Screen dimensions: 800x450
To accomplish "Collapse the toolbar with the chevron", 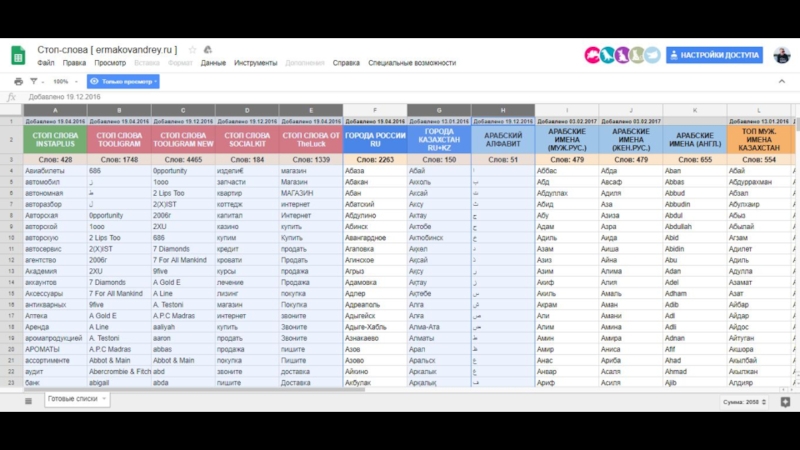I will click(x=782, y=81).
